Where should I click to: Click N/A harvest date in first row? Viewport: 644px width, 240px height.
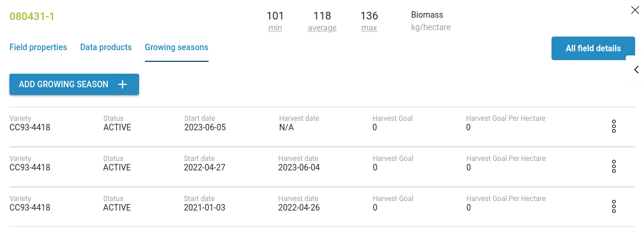pos(286,127)
